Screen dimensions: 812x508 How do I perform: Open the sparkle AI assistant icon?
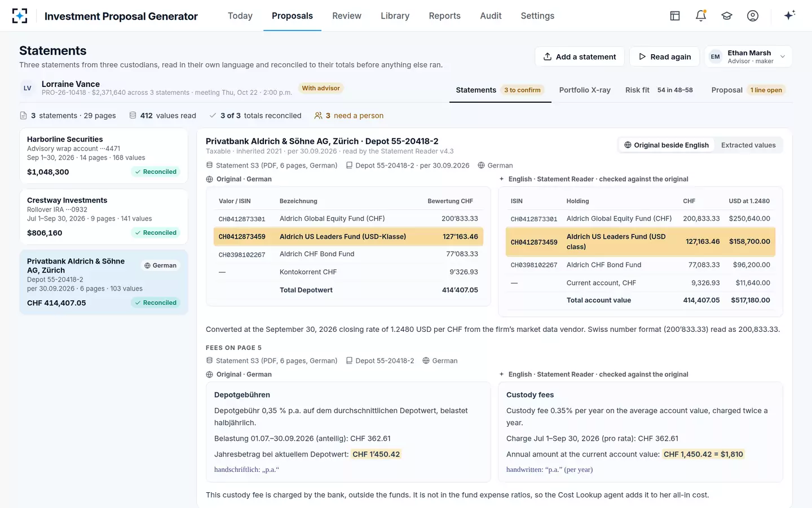[789, 15]
